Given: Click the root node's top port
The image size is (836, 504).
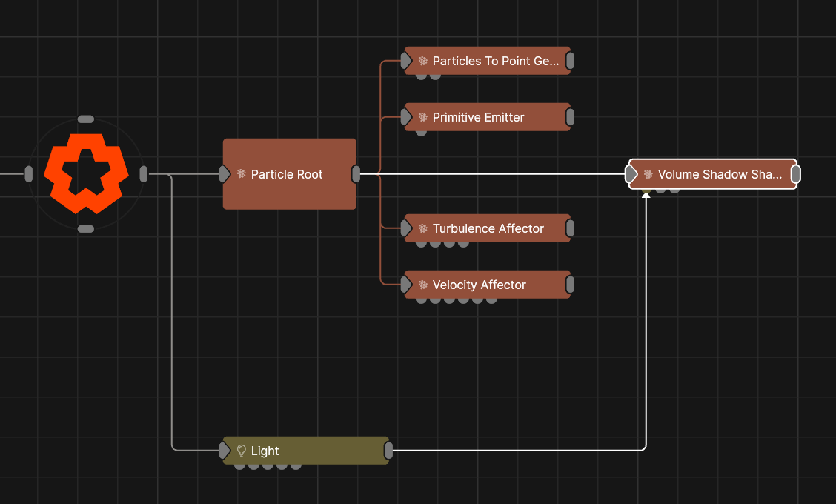Looking at the screenshot, I should coord(86,119).
